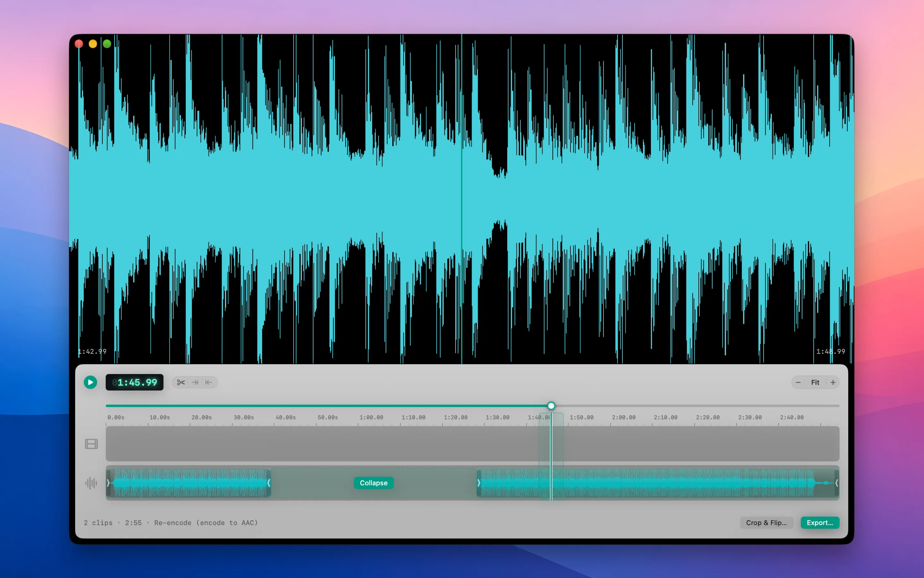The image size is (924, 578).
Task: Zoom in the timeline with plus button
Action: [x=833, y=382]
